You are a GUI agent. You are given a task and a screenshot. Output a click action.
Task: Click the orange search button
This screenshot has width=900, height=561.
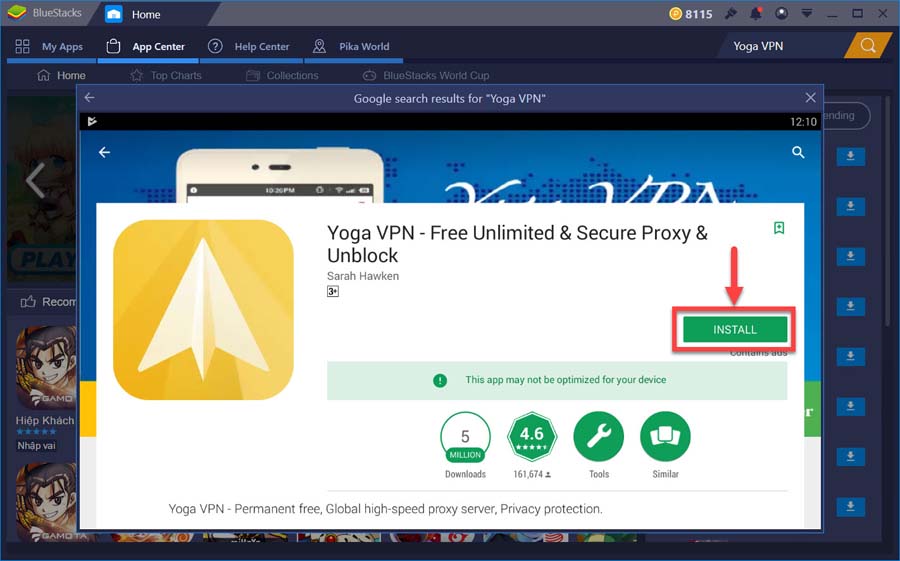(868, 46)
